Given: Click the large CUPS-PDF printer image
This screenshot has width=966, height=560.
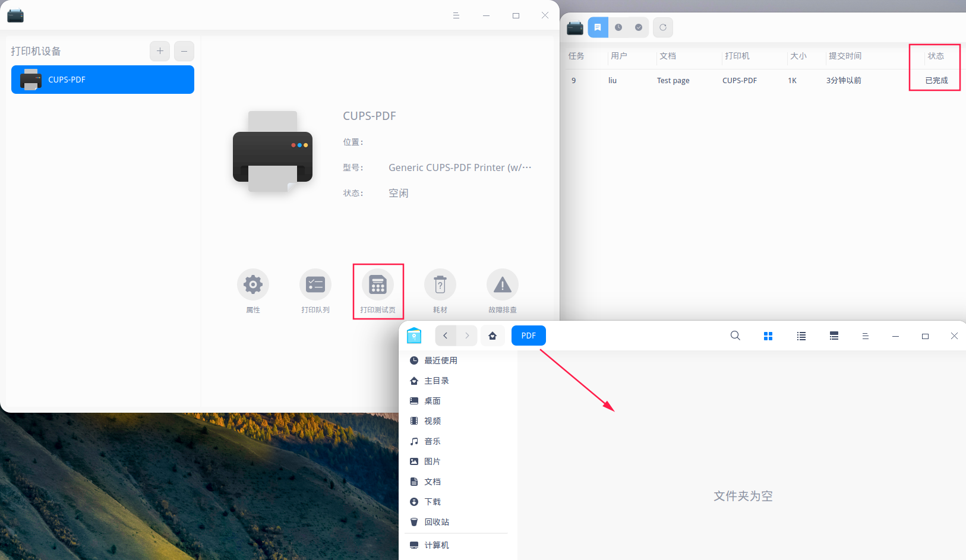Looking at the screenshot, I should coord(273,151).
